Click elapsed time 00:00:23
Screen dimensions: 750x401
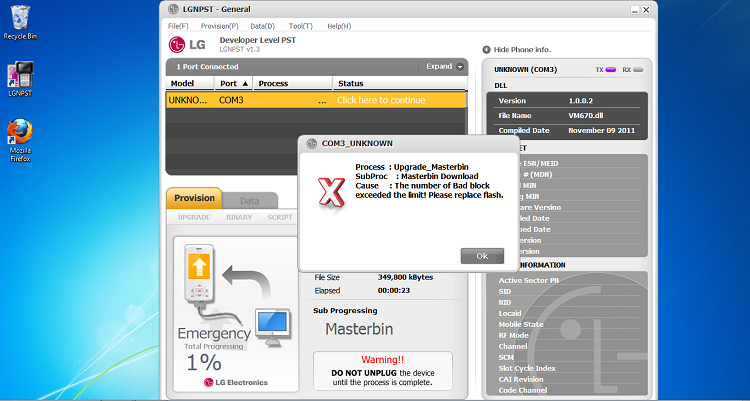[394, 290]
